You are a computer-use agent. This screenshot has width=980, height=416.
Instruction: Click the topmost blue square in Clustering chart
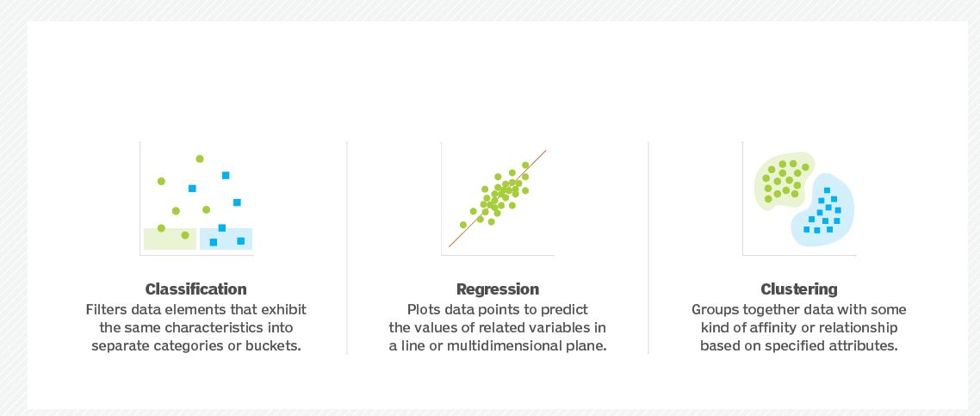click(x=827, y=190)
